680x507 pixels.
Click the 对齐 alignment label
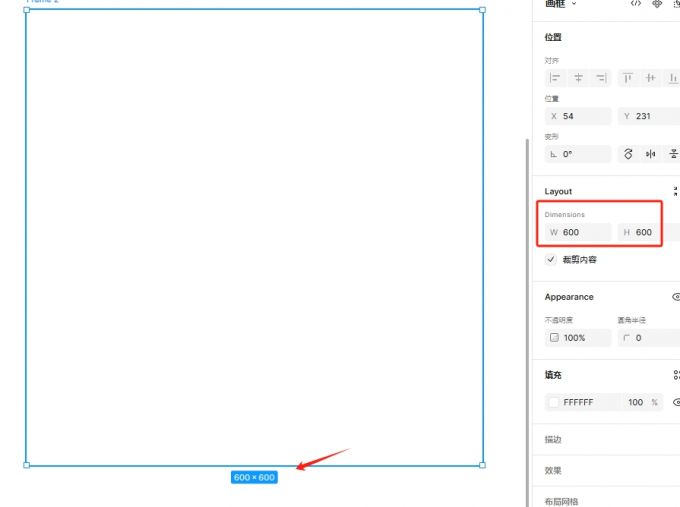(552, 60)
